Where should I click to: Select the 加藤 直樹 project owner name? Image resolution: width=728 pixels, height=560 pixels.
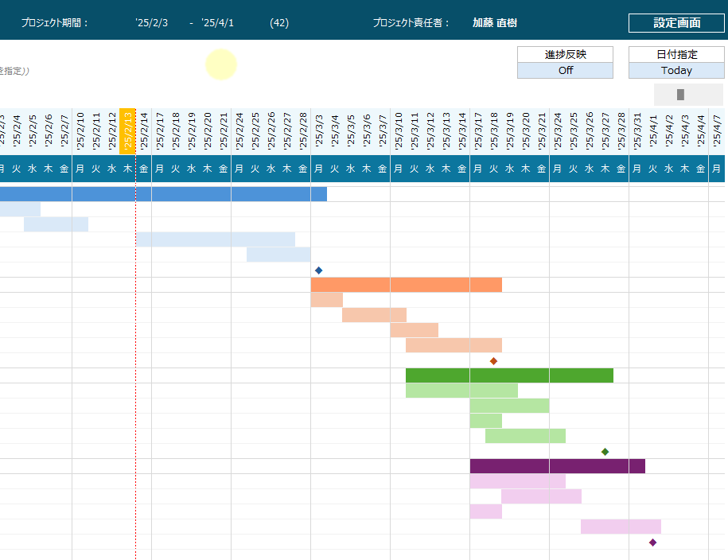pyautogui.click(x=494, y=23)
